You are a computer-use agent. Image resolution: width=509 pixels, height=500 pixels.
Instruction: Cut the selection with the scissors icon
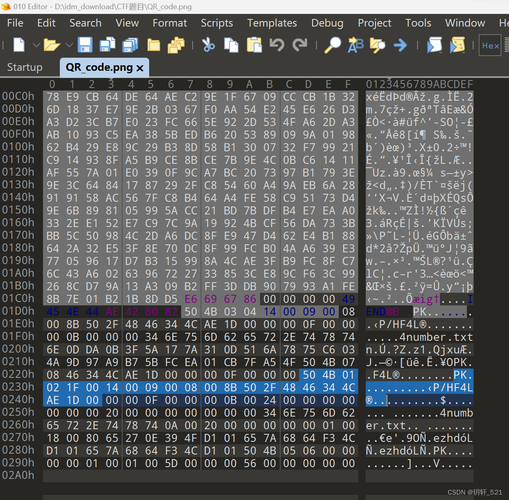[x=209, y=45]
